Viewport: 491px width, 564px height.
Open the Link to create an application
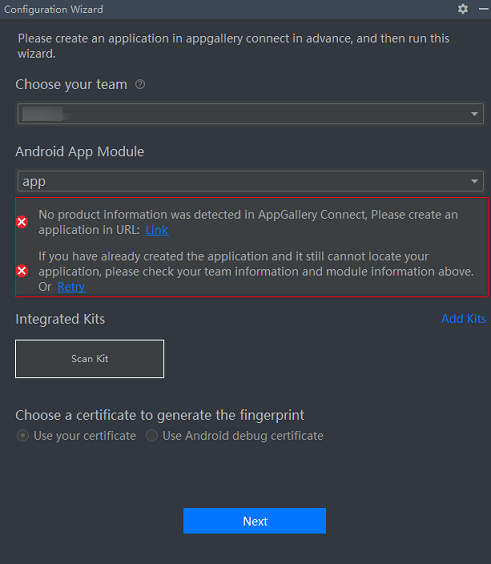(157, 230)
